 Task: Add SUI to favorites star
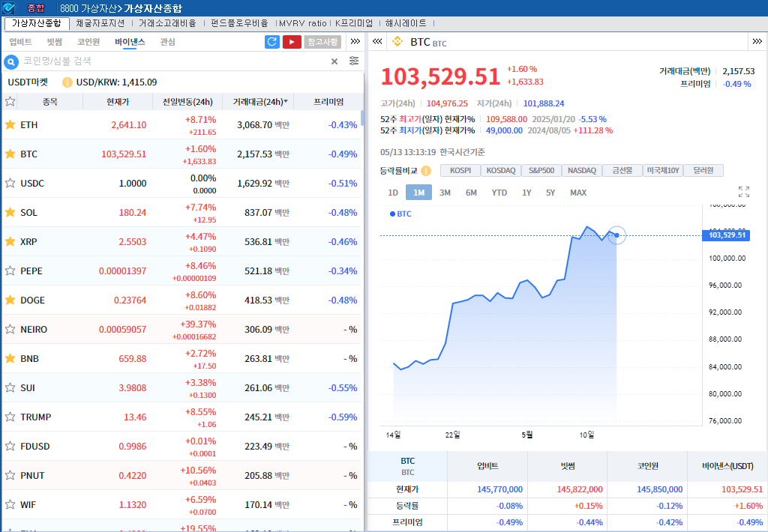10,387
